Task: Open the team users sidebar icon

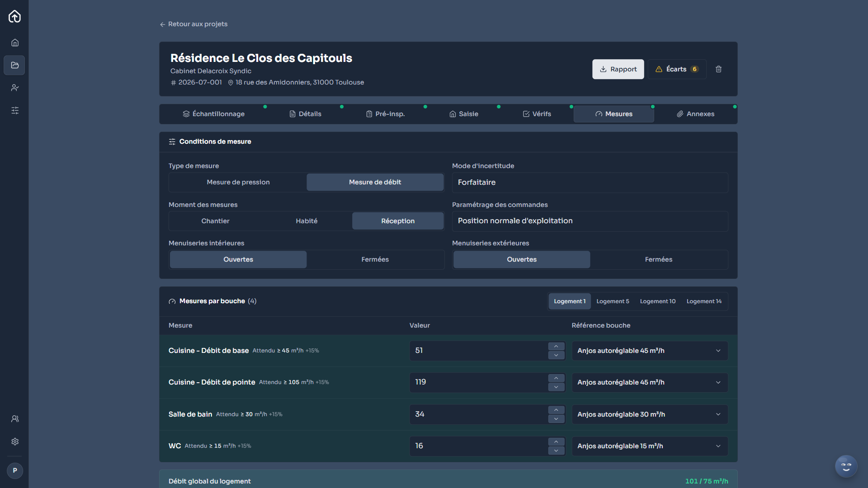Action: 14,419
